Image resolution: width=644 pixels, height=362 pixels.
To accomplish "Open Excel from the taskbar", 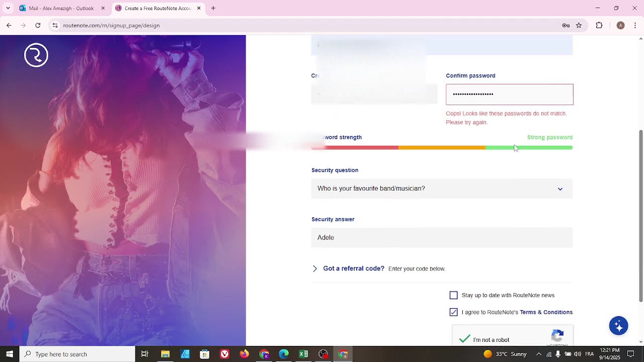I will pos(303,354).
